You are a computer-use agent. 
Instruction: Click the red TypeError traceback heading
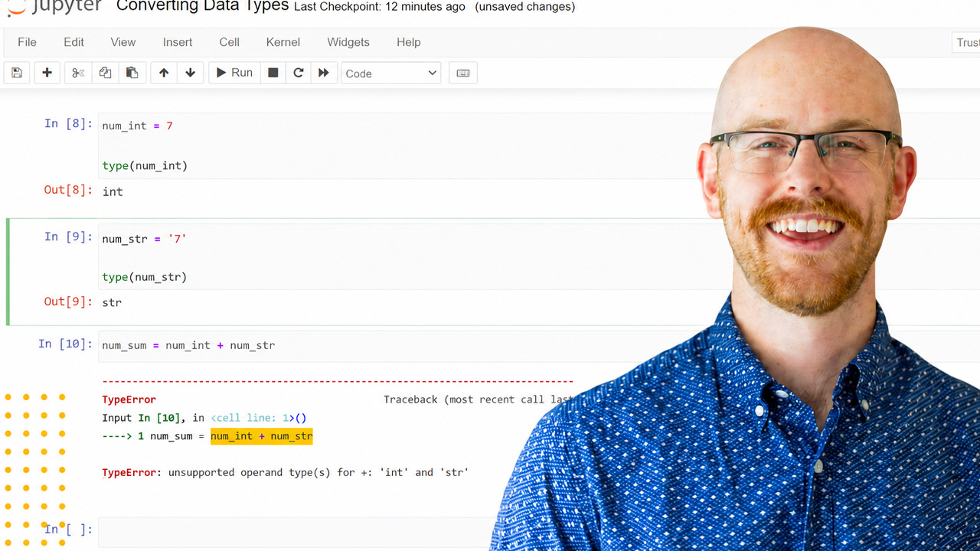point(129,399)
